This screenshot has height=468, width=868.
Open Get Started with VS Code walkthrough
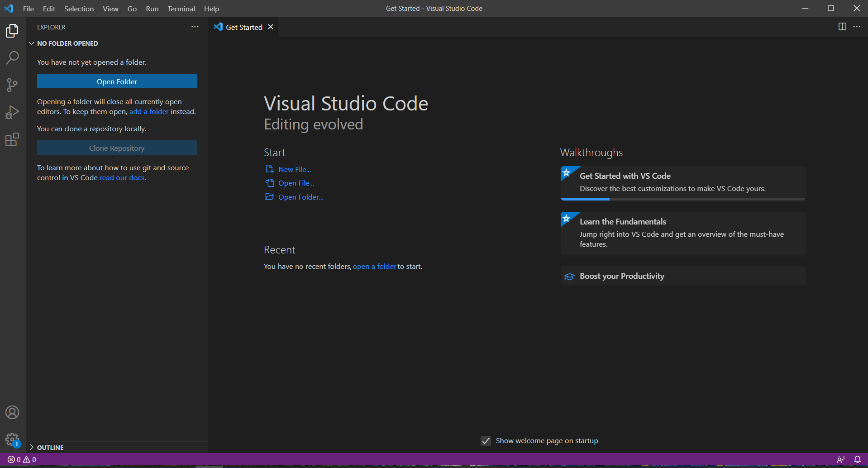[683, 183]
